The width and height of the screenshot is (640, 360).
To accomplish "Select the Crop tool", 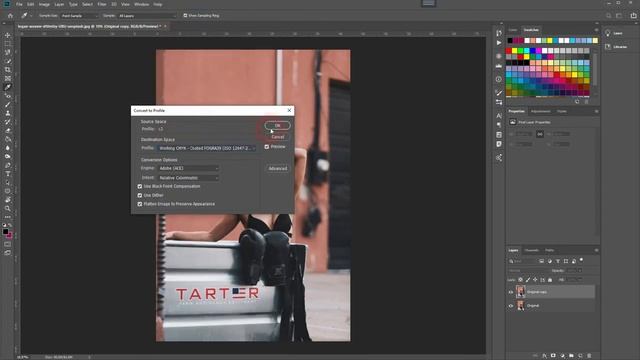I will pos(7,70).
